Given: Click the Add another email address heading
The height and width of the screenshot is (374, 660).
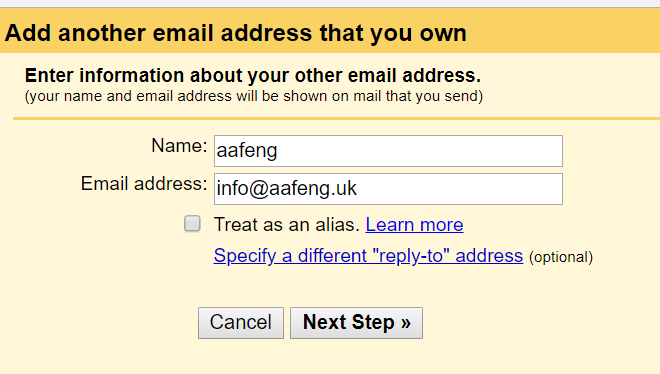Looking at the screenshot, I should [x=236, y=33].
